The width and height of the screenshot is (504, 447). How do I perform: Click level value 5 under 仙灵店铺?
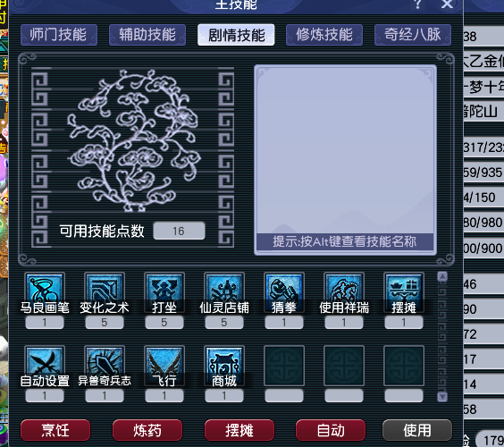[x=224, y=322]
